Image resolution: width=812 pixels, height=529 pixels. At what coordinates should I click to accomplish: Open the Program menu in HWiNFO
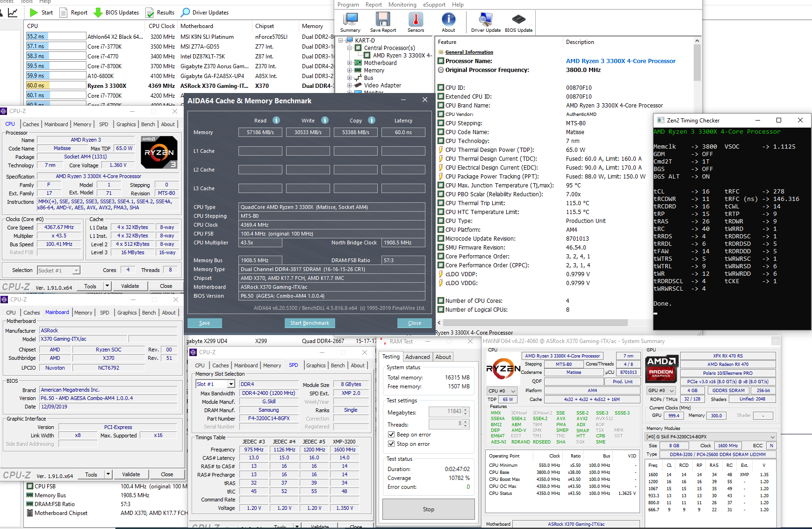click(348, 5)
